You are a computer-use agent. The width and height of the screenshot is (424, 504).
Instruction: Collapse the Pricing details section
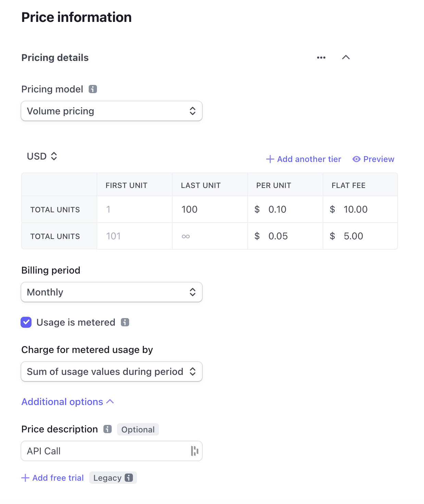[x=346, y=57]
